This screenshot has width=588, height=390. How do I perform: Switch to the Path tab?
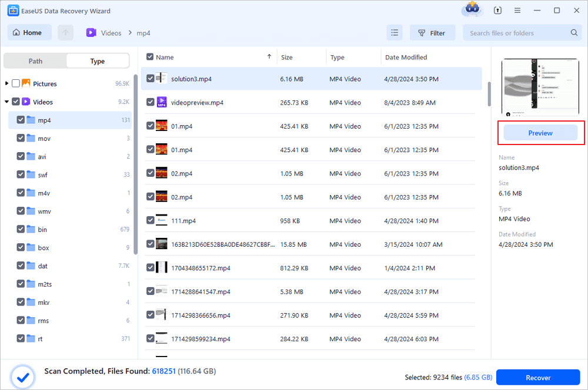[x=36, y=61]
